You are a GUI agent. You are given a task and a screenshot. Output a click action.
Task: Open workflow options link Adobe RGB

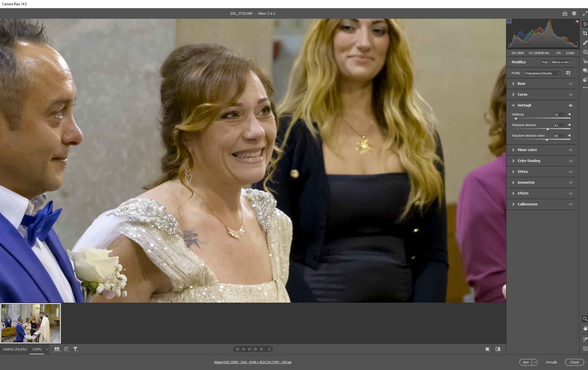[x=252, y=362]
